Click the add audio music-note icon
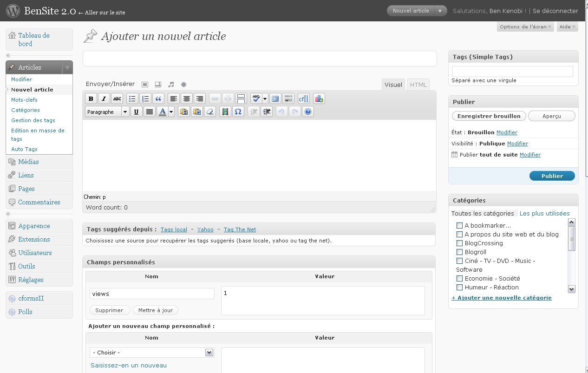 coord(171,85)
